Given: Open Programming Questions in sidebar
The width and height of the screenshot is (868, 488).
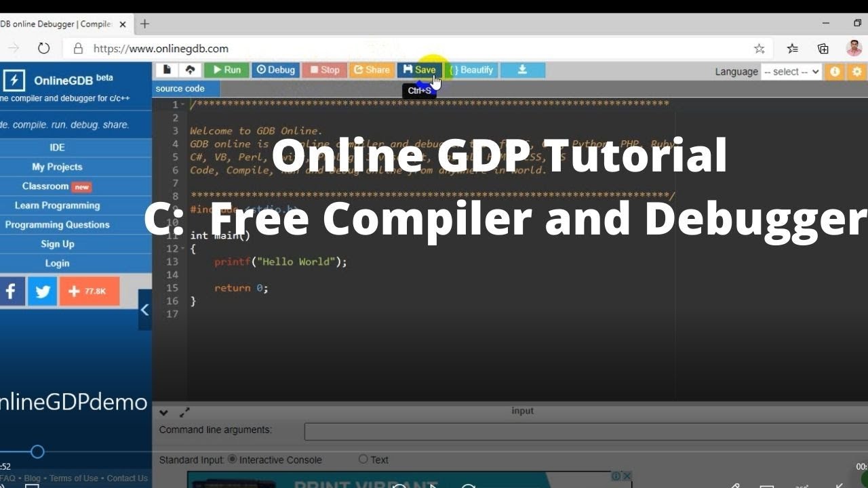Looking at the screenshot, I should point(57,224).
